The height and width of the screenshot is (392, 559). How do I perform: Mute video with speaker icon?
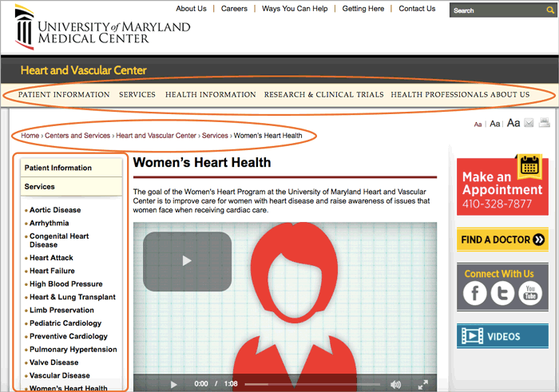[x=395, y=384]
